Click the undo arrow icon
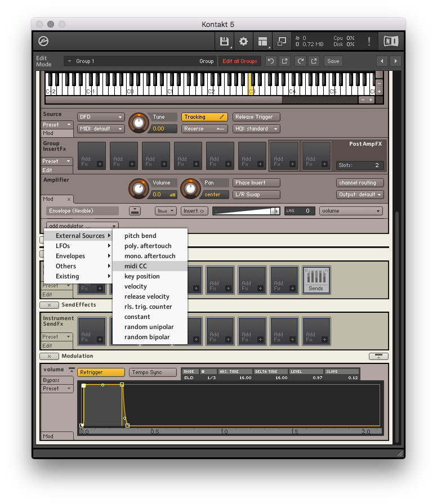437x504 pixels. tap(271, 61)
